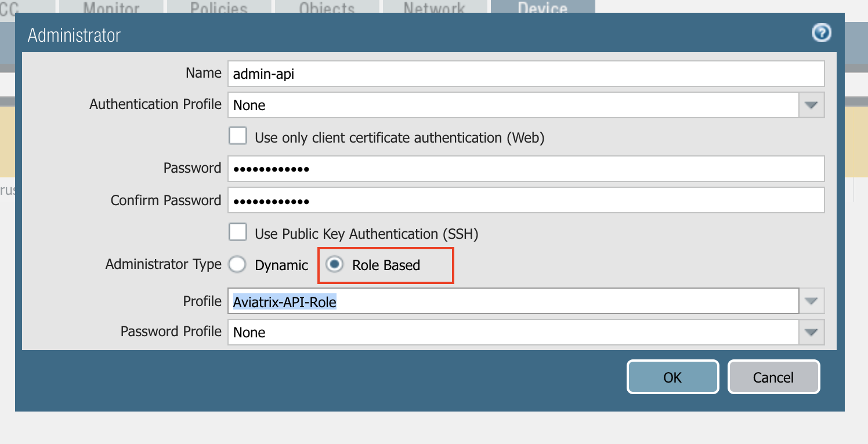
Task: Dismiss the dialog with Cancel
Action: click(773, 377)
